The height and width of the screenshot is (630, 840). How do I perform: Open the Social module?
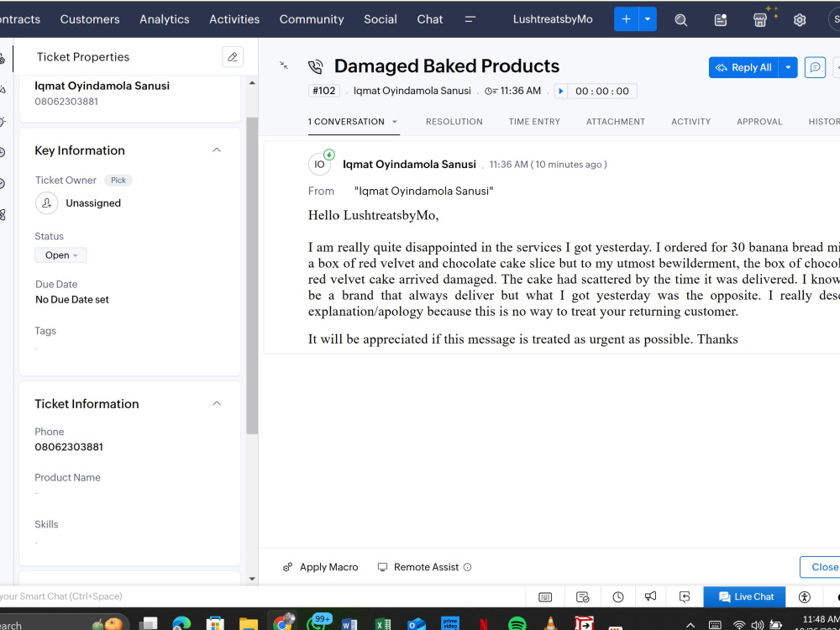(x=381, y=19)
